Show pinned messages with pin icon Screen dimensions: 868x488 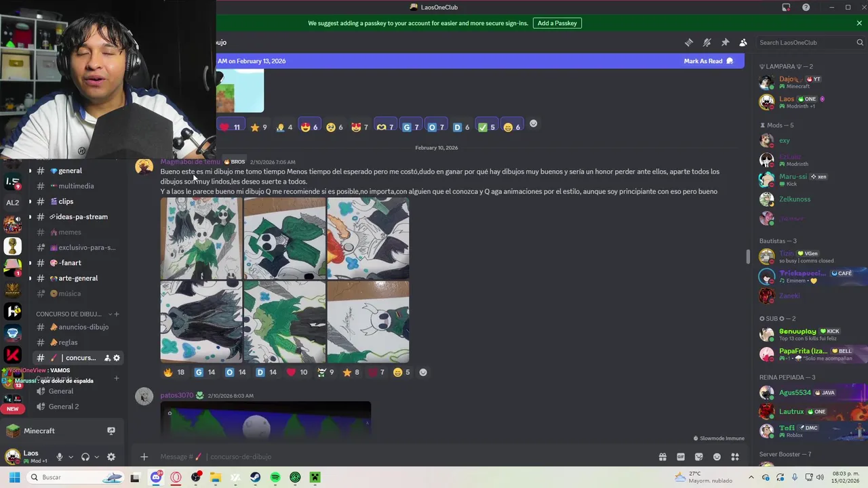tap(725, 42)
